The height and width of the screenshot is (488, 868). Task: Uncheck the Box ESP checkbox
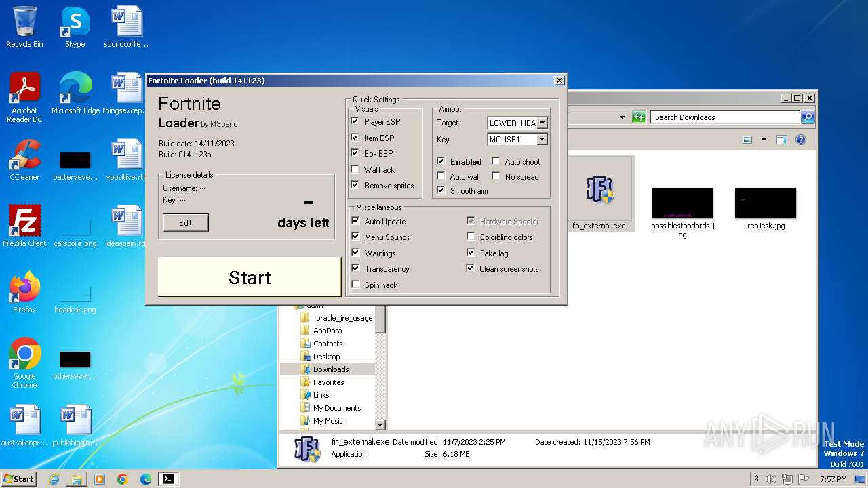click(355, 153)
